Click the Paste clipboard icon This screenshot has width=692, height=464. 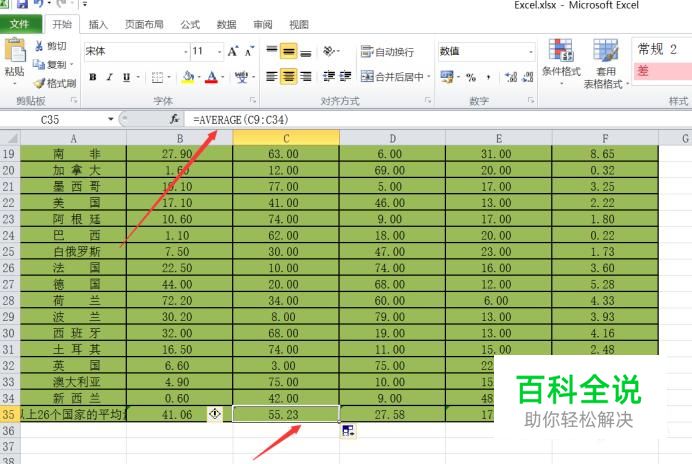click(15, 50)
